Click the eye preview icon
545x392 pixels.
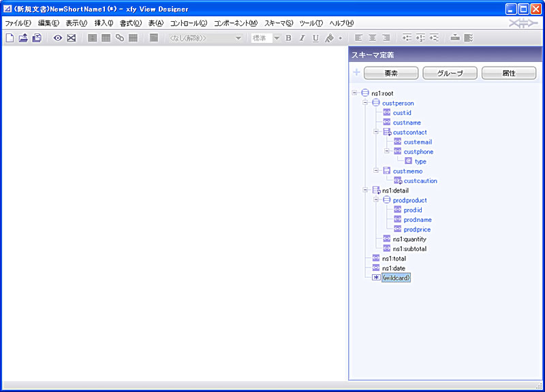click(58, 38)
